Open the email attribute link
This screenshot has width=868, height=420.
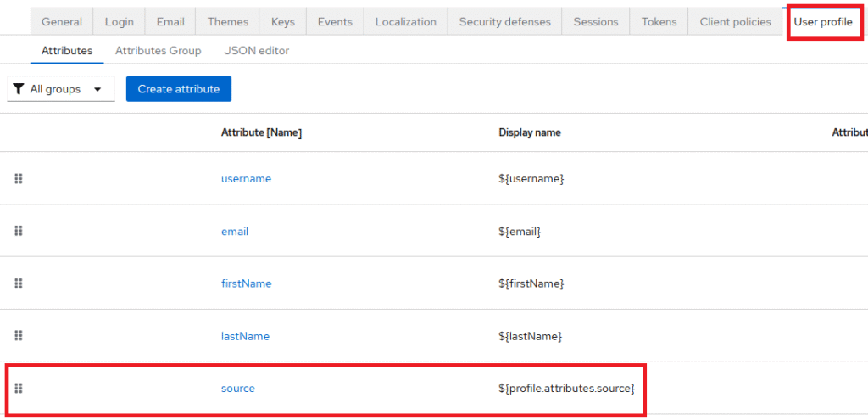[235, 232]
